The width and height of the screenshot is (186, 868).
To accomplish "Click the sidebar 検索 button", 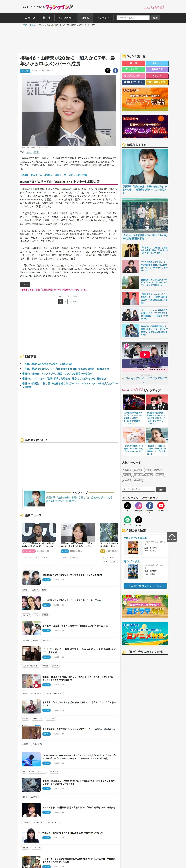I will tap(161, 490).
